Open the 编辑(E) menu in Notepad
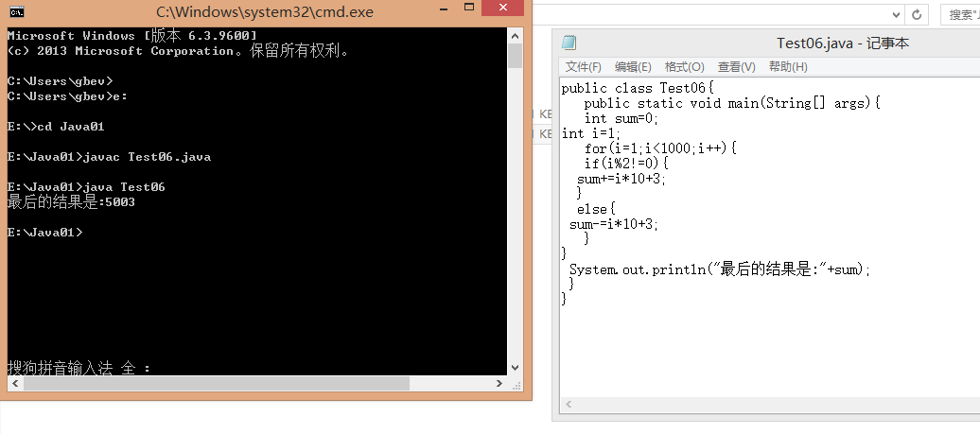The height and width of the screenshot is (434, 980). (x=633, y=67)
